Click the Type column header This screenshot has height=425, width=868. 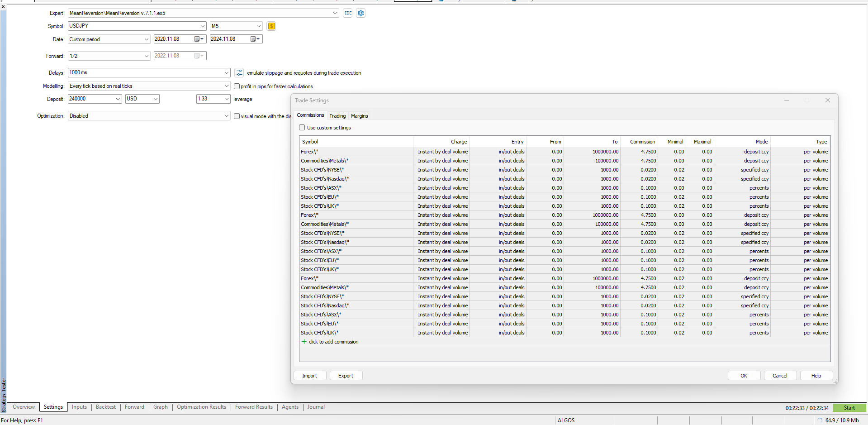pyautogui.click(x=801, y=142)
